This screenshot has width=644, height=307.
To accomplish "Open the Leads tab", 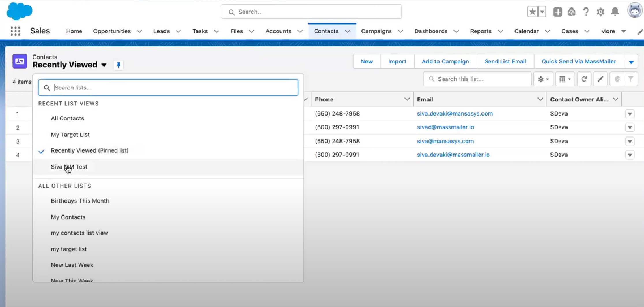I will click(161, 31).
